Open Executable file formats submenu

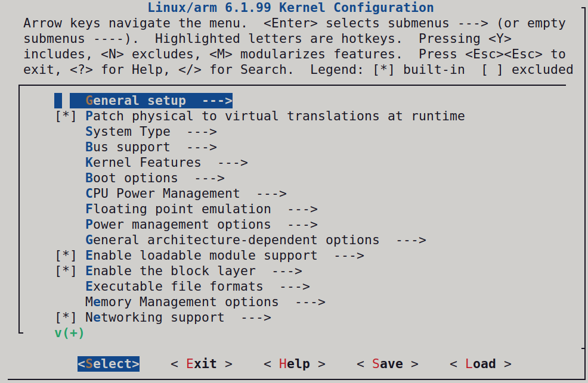pyautogui.click(x=197, y=287)
